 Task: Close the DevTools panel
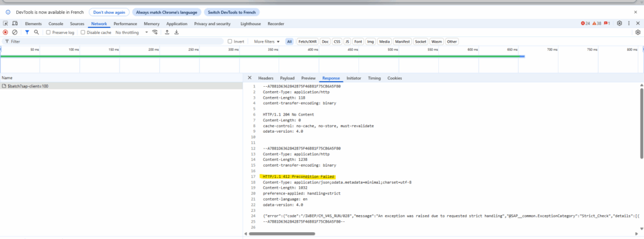tap(638, 23)
